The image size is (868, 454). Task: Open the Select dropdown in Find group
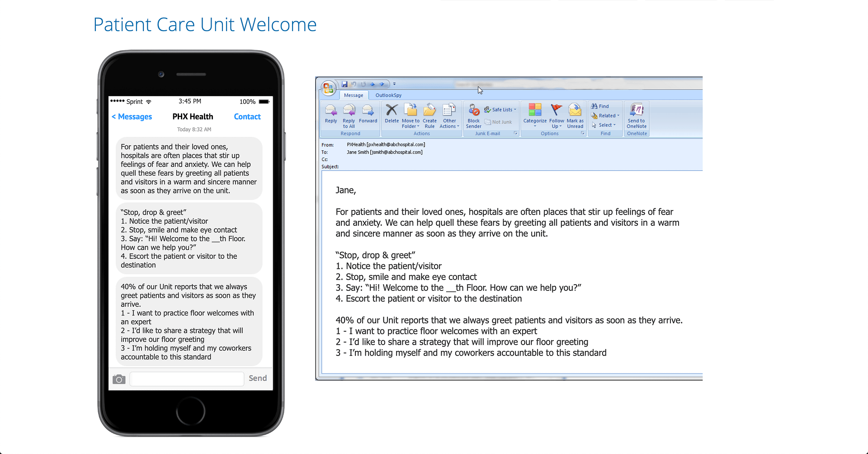pyautogui.click(x=604, y=125)
